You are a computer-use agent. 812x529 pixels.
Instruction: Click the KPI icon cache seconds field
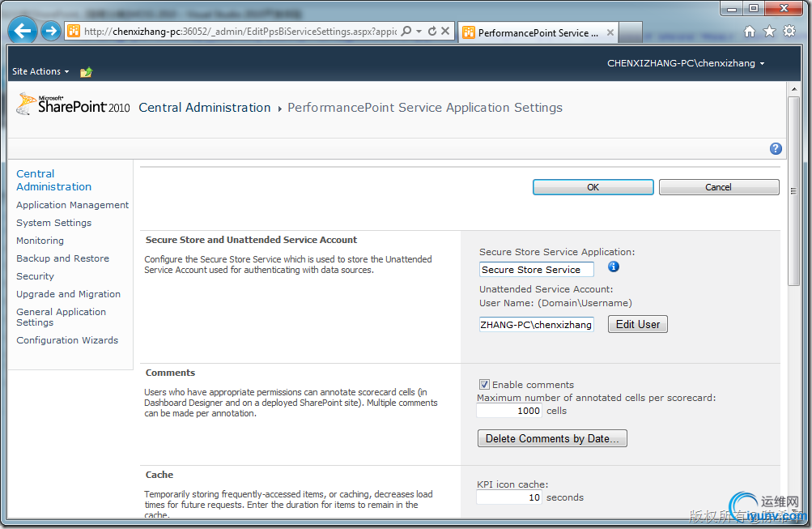[509, 497]
